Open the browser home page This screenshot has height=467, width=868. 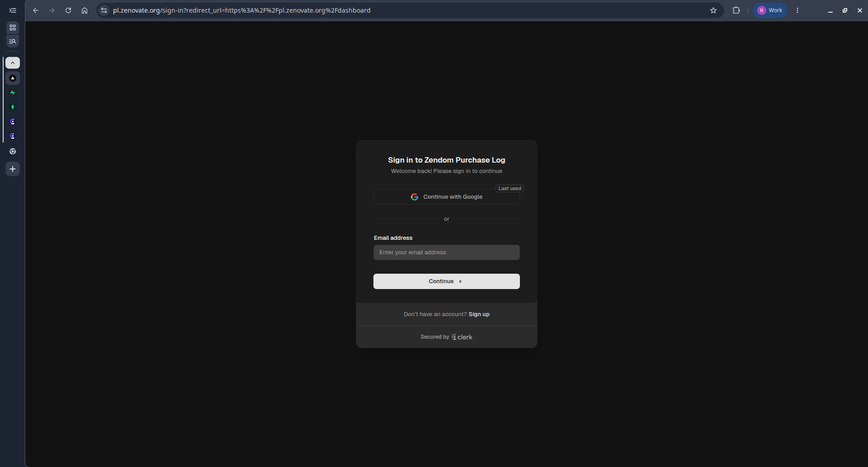pyautogui.click(x=85, y=10)
